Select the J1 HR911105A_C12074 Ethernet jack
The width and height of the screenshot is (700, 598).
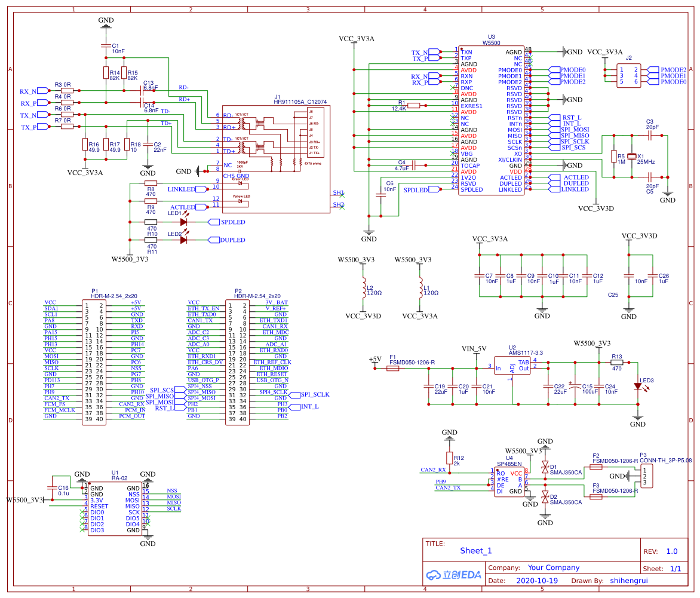point(276,160)
